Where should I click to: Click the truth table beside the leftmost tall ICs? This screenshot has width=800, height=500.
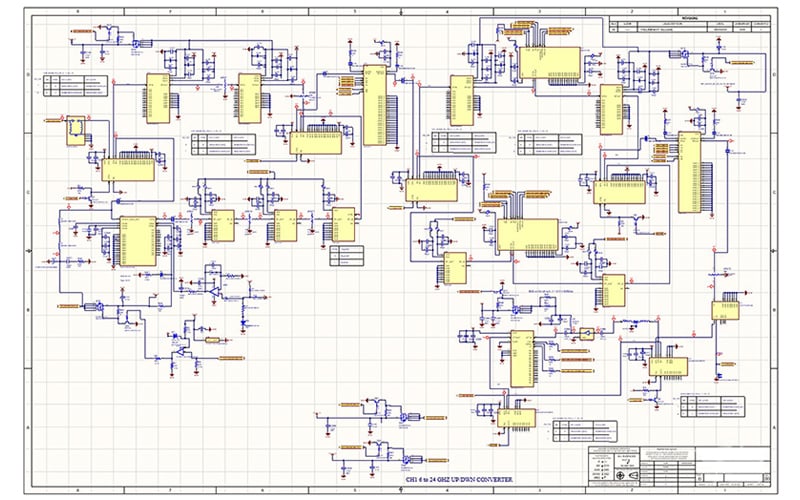(x=76, y=86)
